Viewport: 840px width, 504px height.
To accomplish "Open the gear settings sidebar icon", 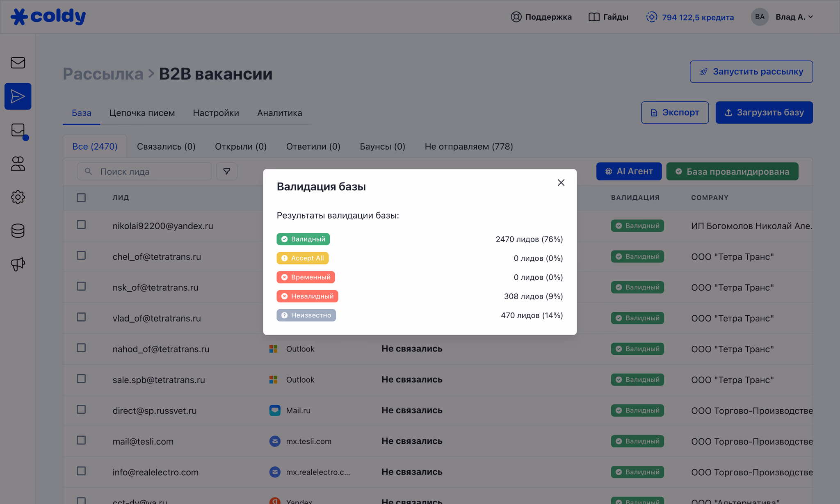I will tap(18, 197).
